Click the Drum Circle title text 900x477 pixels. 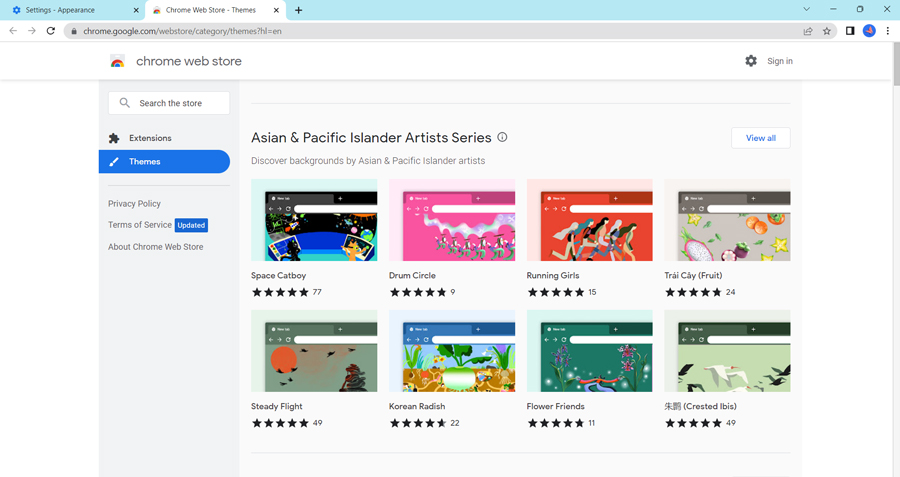click(412, 276)
